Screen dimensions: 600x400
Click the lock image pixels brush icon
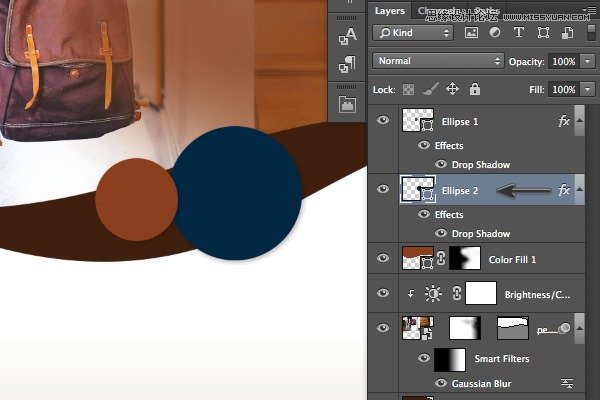[429, 90]
